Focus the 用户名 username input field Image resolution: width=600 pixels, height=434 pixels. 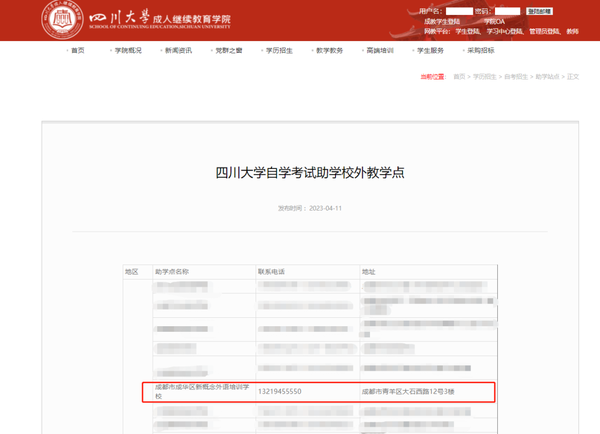pyautogui.click(x=459, y=11)
